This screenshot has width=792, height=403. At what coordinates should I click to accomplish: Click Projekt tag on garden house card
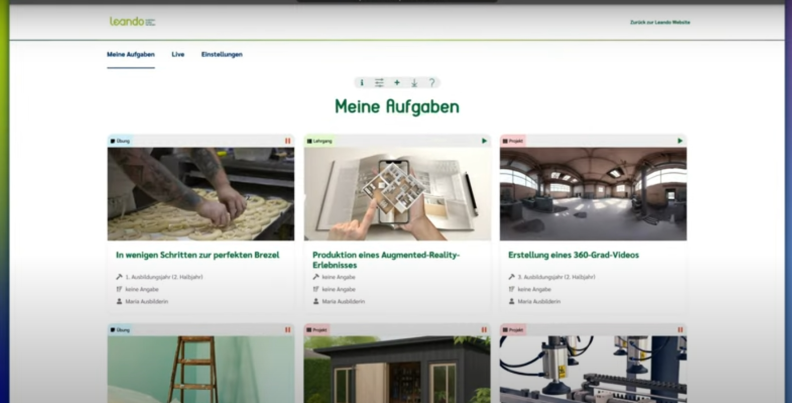coord(317,330)
